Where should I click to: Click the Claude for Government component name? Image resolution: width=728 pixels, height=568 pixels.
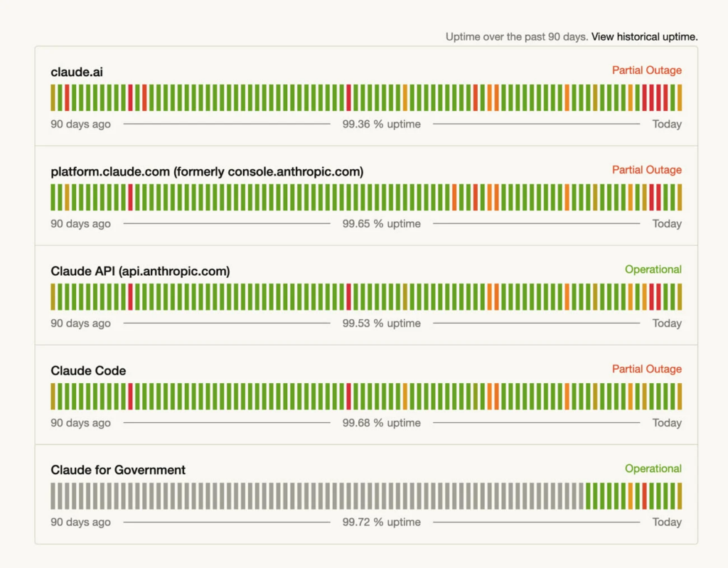click(x=118, y=470)
